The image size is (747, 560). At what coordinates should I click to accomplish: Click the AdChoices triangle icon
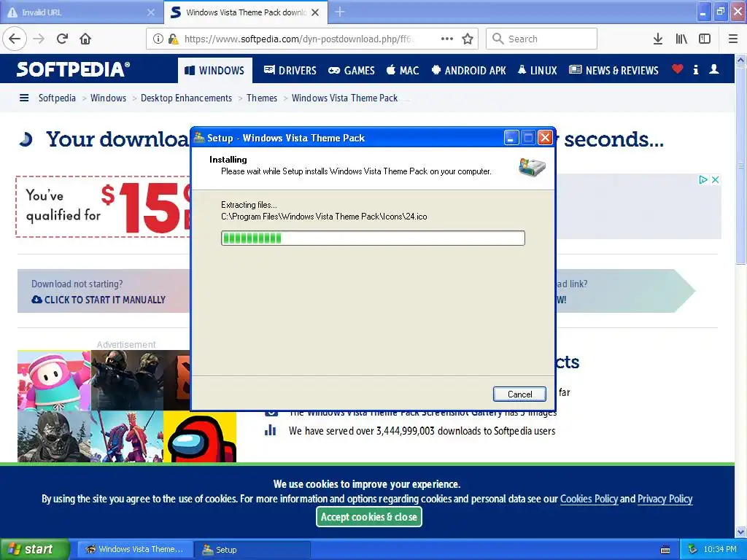703,180
